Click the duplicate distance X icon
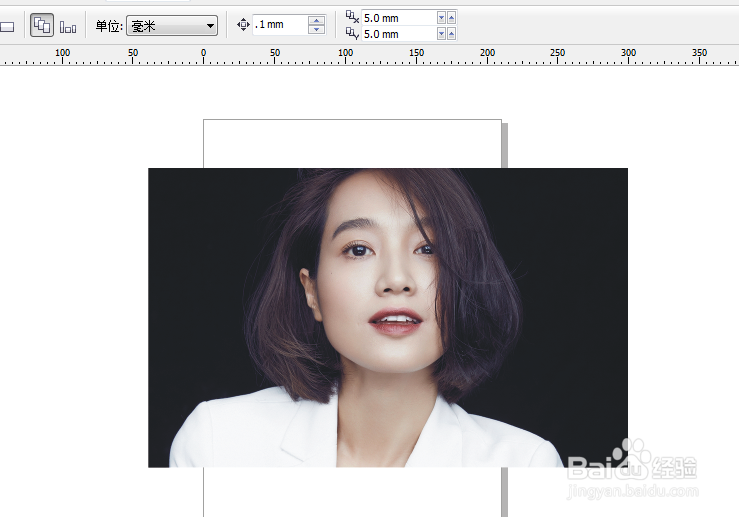Viewport: 739px width, 517px height. click(x=352, y=17)
